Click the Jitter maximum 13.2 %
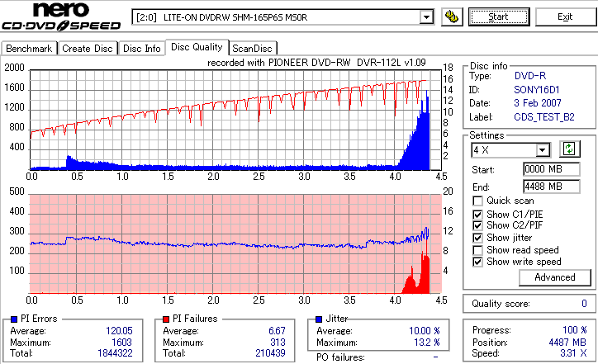Screen dimensions: 598x364 (427, 343)
